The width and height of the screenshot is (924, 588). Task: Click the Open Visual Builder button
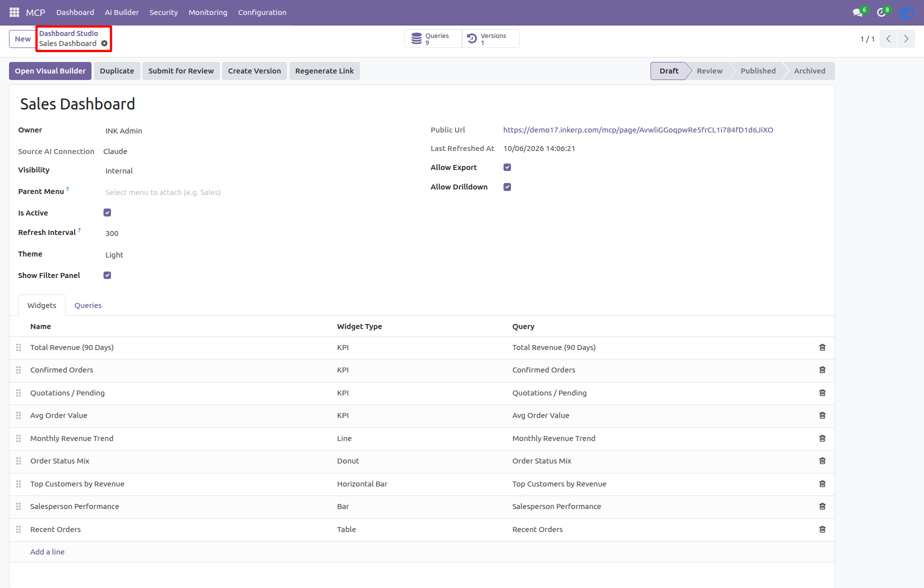coord(50,71)
